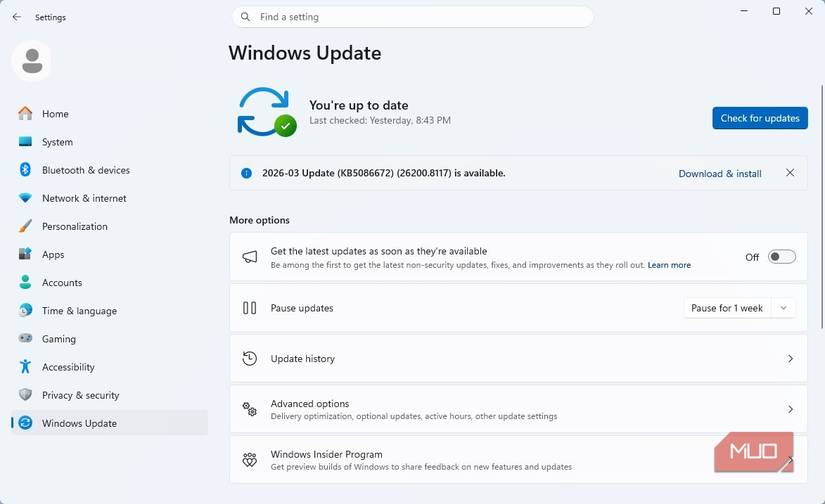The image size is (825, 504).
Task: Click the '2026-03 Update (KB5086672)' text
Action: [384, 173]
